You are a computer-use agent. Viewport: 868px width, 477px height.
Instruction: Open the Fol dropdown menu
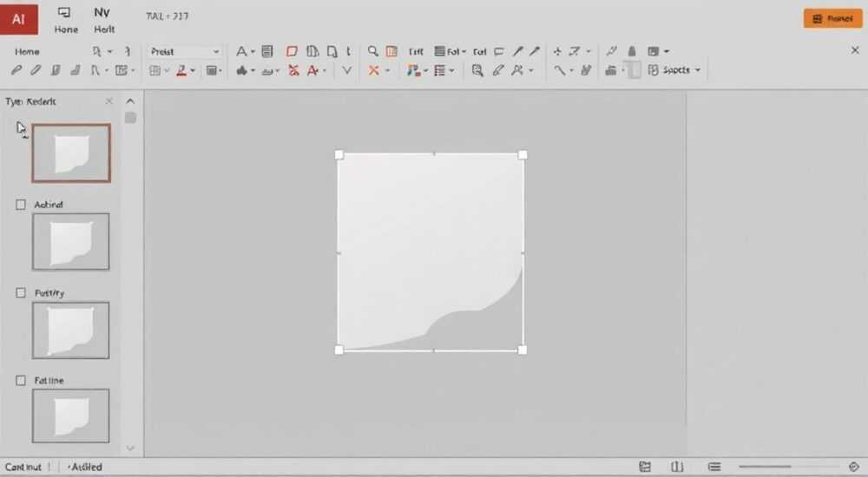coord(450,51)
